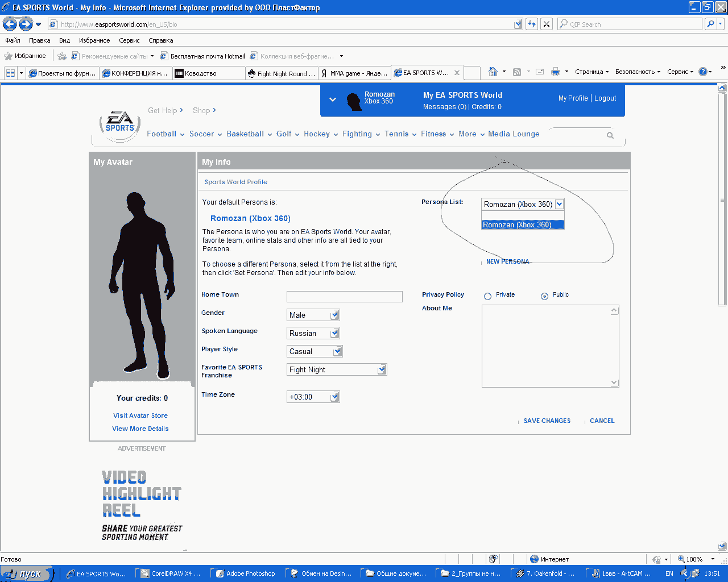The height and width of the screenshot is (582, 728).
Task: Click the Home icon in command bar
Action: coord(493,72)
